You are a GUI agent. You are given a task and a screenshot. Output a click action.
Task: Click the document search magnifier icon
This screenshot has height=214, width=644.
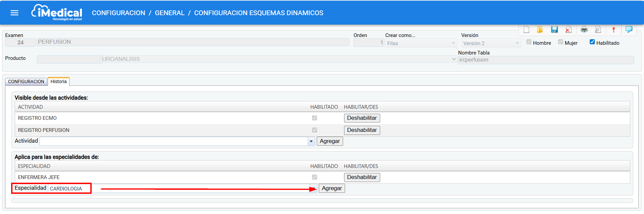[598, 30]
